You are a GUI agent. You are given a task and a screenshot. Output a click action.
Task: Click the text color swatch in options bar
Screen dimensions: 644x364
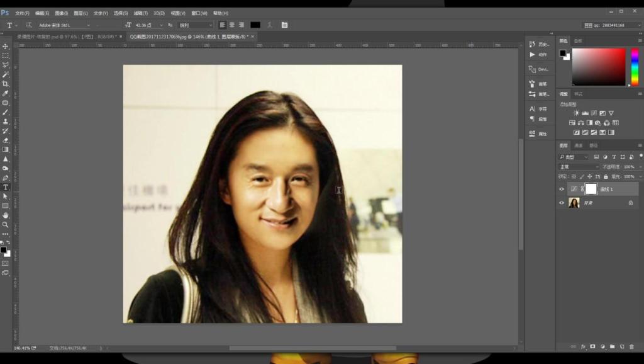[x=255, y=25]
